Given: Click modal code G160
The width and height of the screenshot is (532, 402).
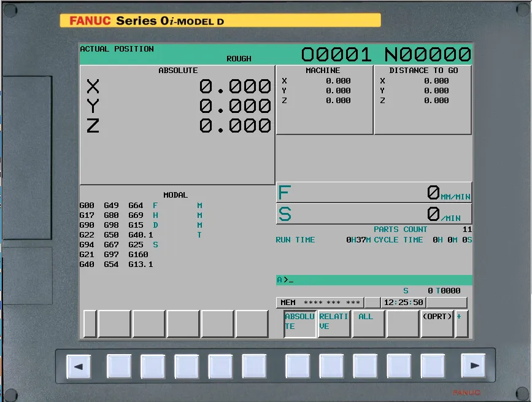Looking at the screenshot, I should [138, 255].
